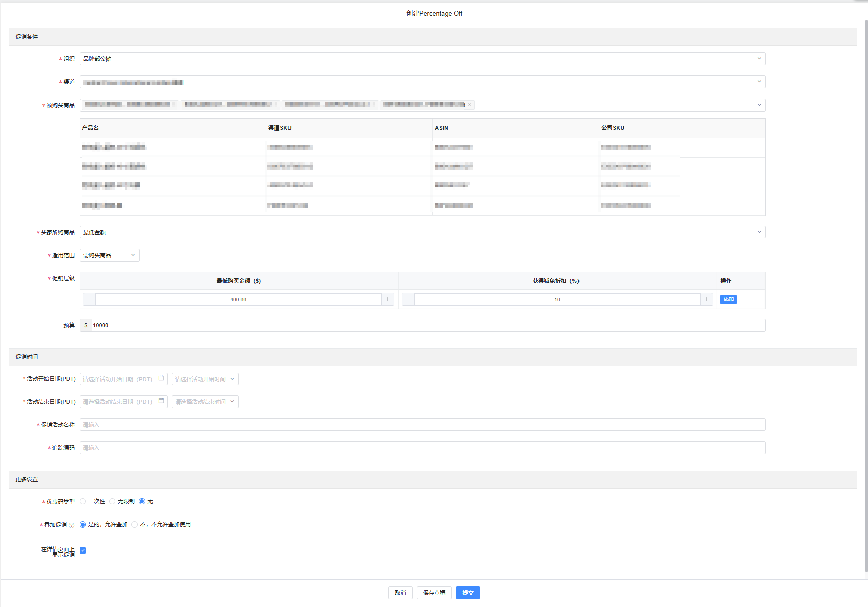Select the 无限制 coupon code type
868x607 pixels.
click(113, 501)
